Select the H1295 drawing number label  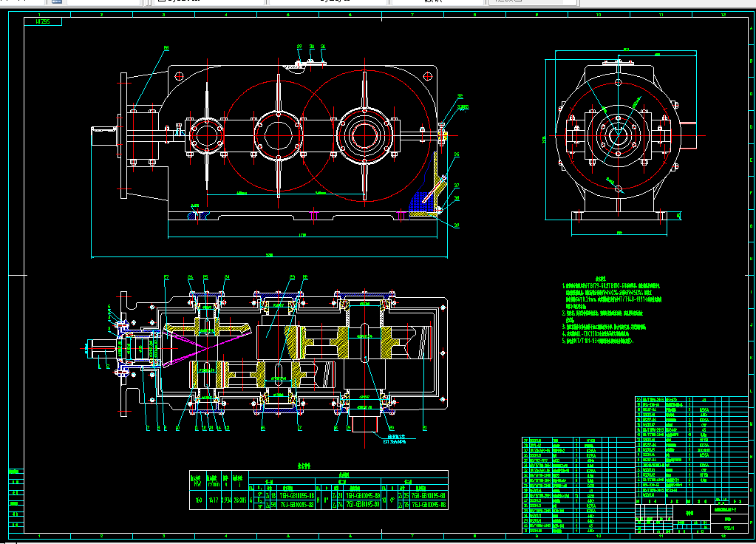[x=42, y=21]
